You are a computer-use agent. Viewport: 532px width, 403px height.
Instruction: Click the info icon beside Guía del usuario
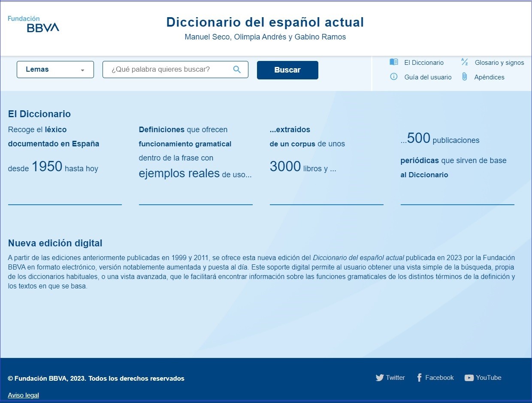point(393,77)
